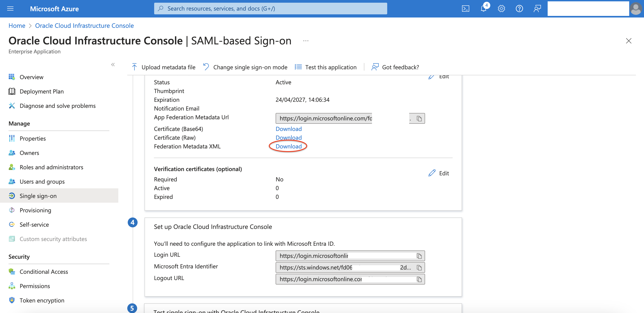Viewport: 644px width, 313px height.
Task: Copy the Logout URL value
Action: pos(420,279)
